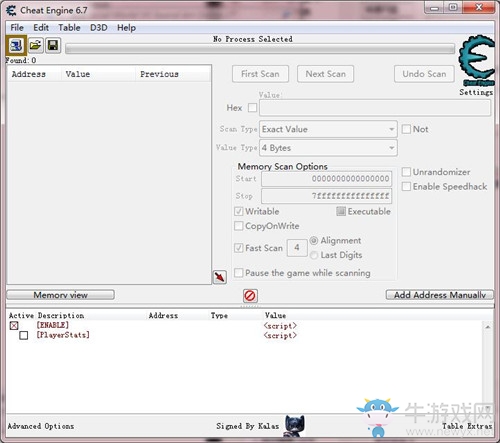
Task: Click the Stop address field
Action: click(327, 196)
